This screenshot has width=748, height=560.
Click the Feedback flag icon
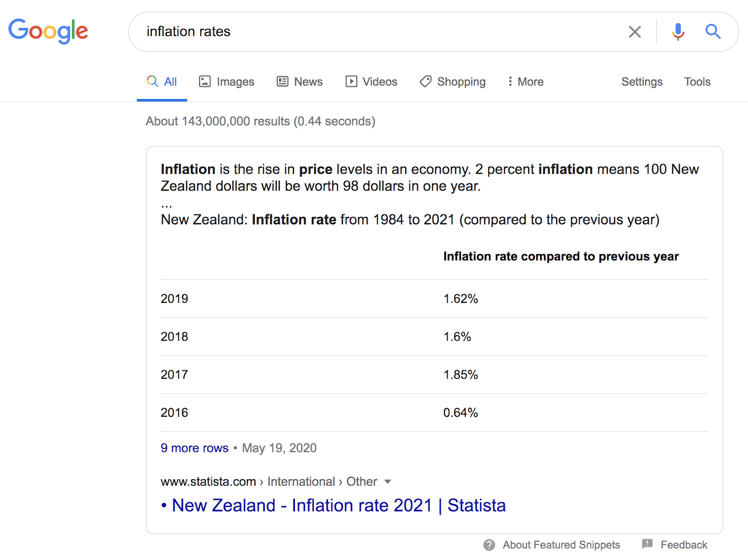click(x=647, y=544)
